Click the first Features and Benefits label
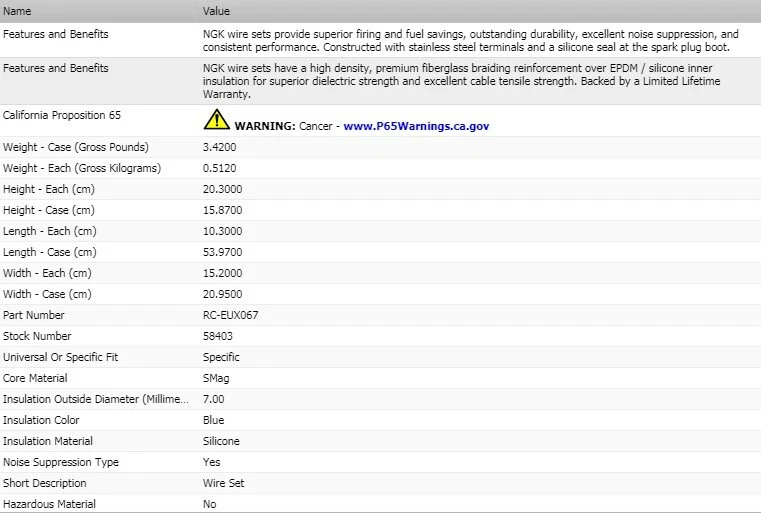The image size is (761, 513). [55, 34]
